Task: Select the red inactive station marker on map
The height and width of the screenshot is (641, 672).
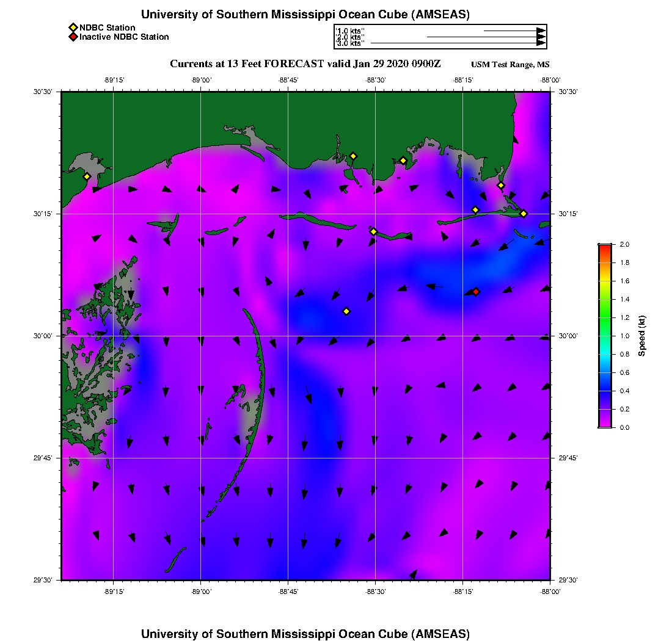Action: coord(476,292)
